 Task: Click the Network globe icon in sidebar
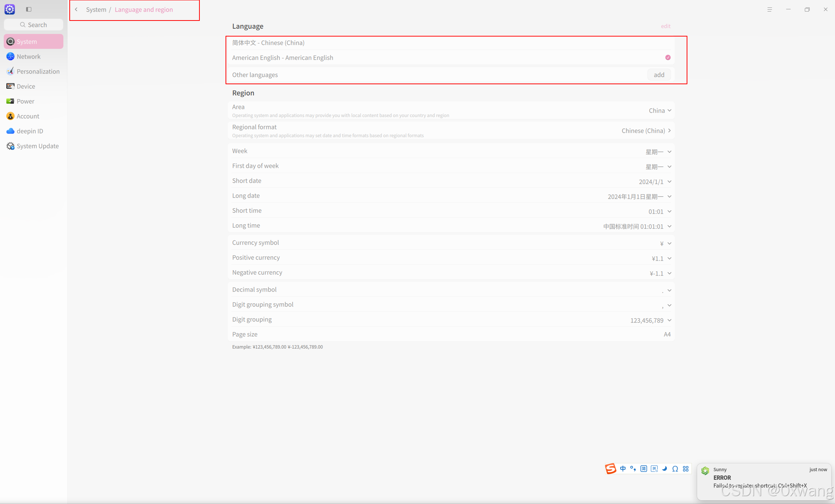pos(10,56)
